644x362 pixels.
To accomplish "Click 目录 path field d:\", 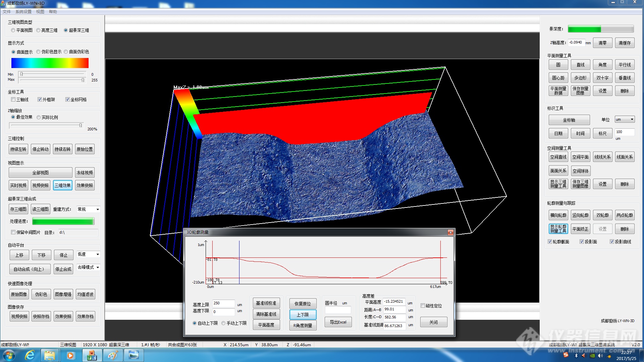I will click(x=78, y=232).
